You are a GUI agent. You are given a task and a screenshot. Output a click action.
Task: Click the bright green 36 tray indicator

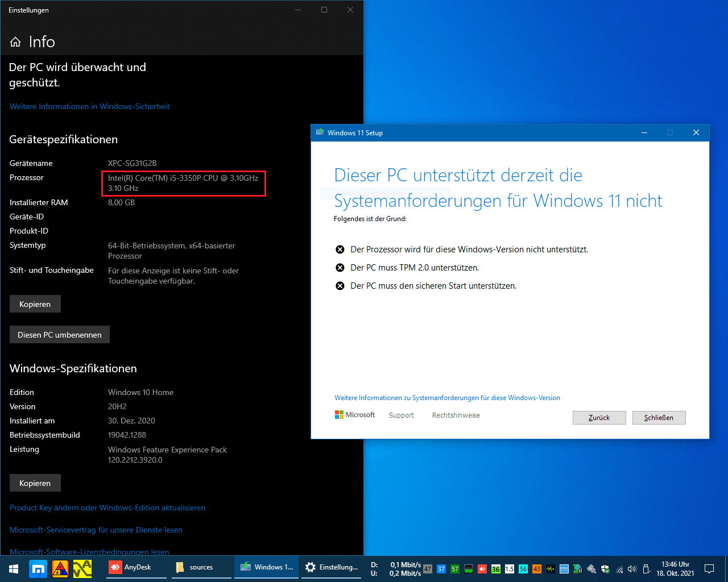click(496, 568)
